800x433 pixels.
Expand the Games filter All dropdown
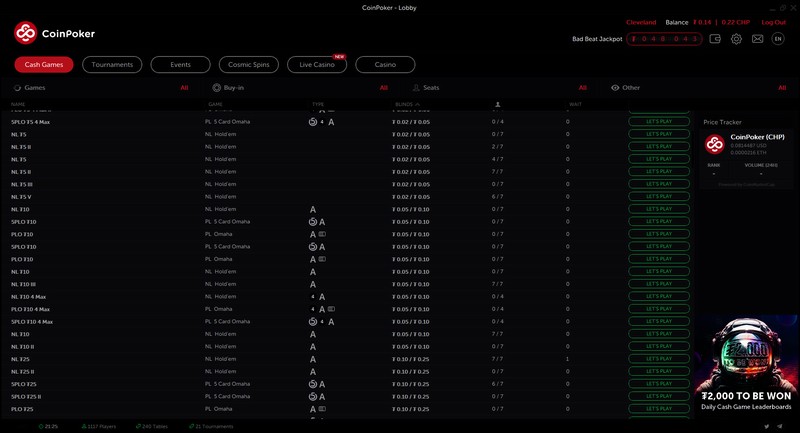tap(184, 88)
